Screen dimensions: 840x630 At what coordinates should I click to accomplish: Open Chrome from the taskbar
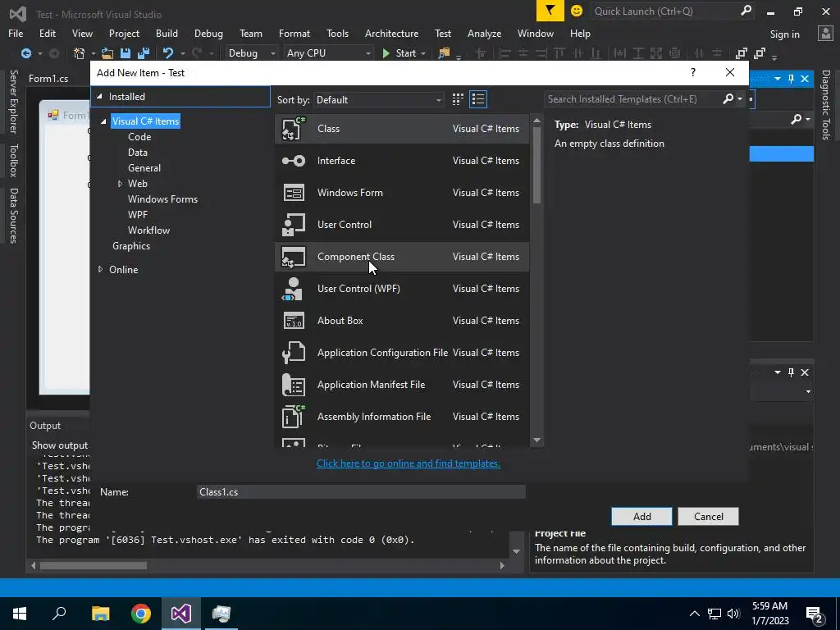(x=141, y=614)
